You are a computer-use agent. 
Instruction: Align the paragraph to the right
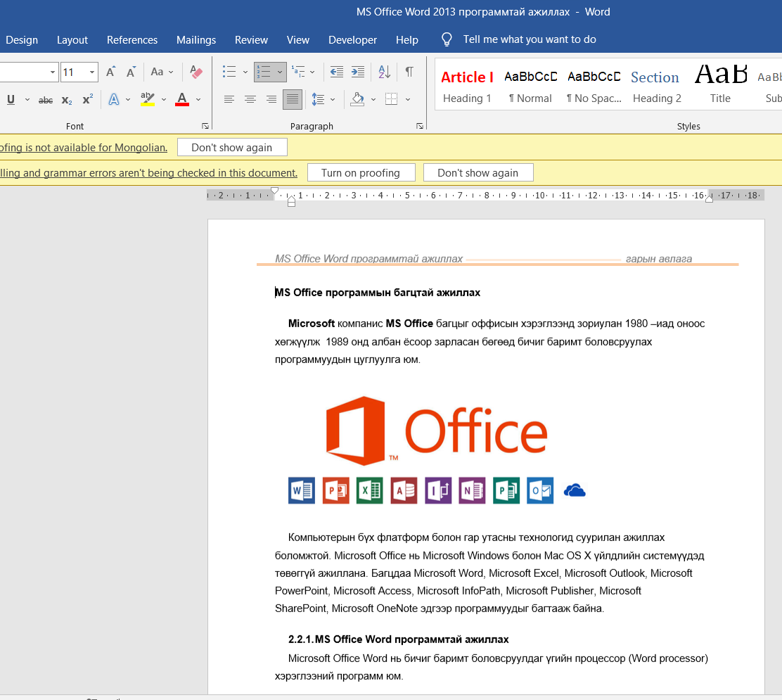click(271, 99)
